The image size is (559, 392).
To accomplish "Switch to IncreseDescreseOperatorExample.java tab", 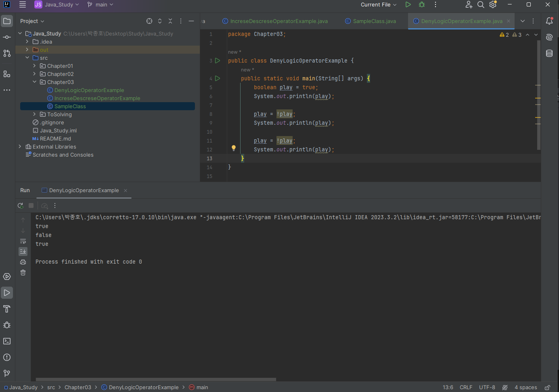I will [278, 21].
